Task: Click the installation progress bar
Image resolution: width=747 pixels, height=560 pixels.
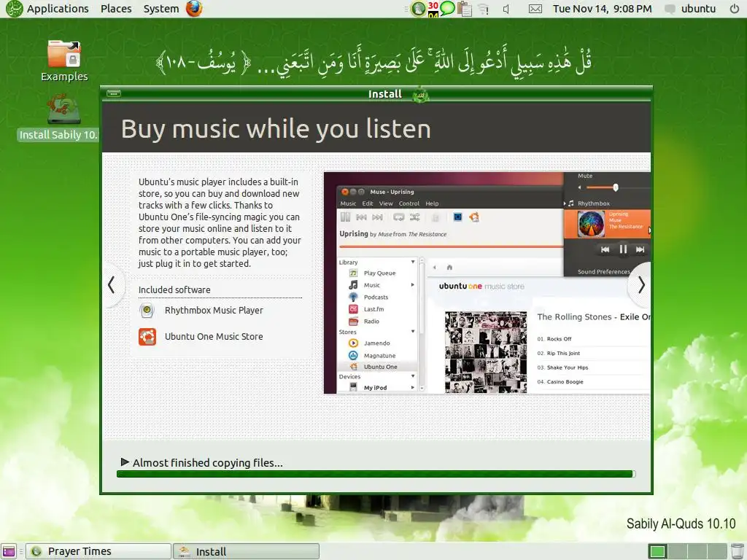Action: (x=376, y=474)
